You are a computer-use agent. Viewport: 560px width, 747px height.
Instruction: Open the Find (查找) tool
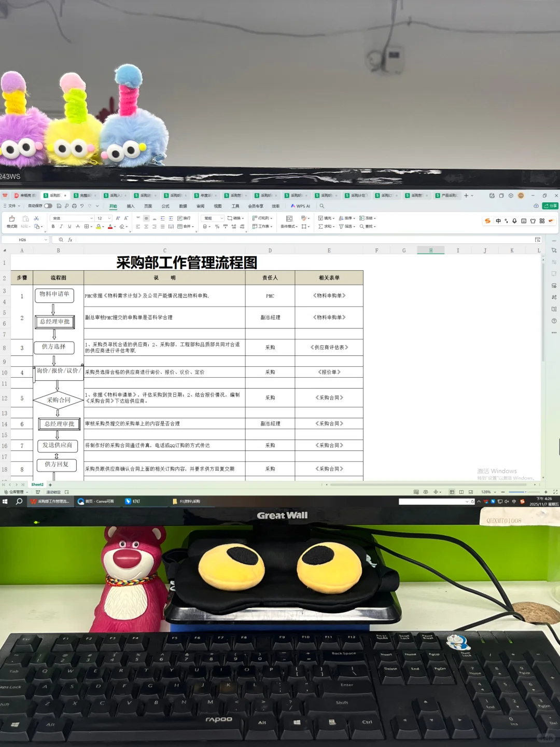[366, 226]
